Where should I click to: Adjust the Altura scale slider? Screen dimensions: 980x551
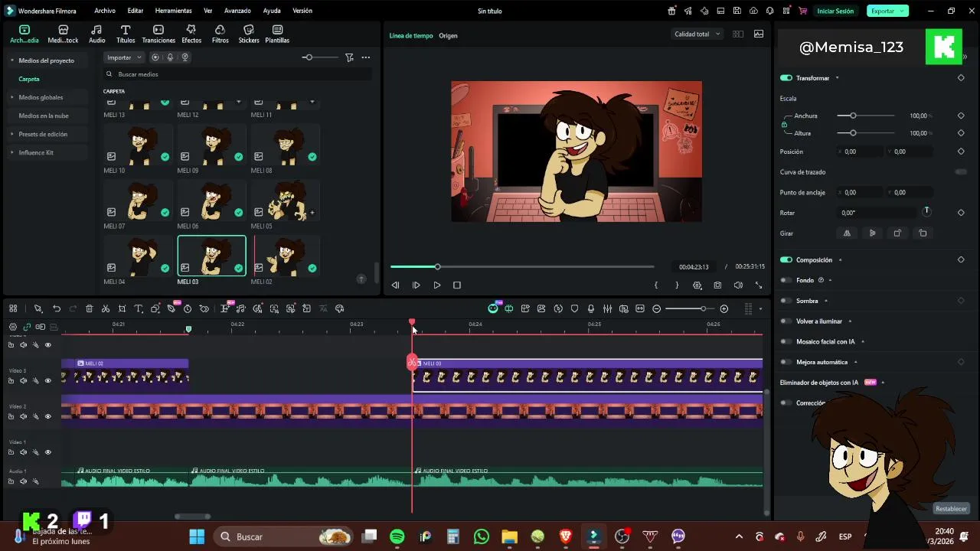(x=866, y=133)
